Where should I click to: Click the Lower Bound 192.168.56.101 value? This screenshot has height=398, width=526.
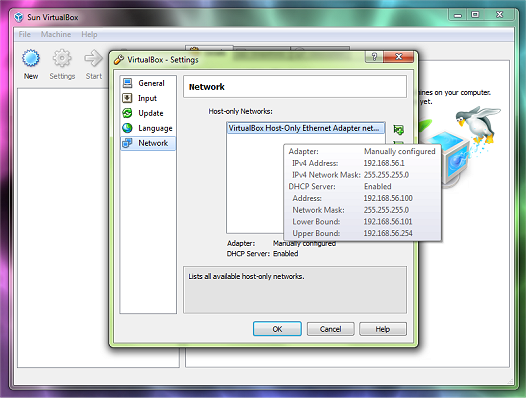[x=388, y=221]
